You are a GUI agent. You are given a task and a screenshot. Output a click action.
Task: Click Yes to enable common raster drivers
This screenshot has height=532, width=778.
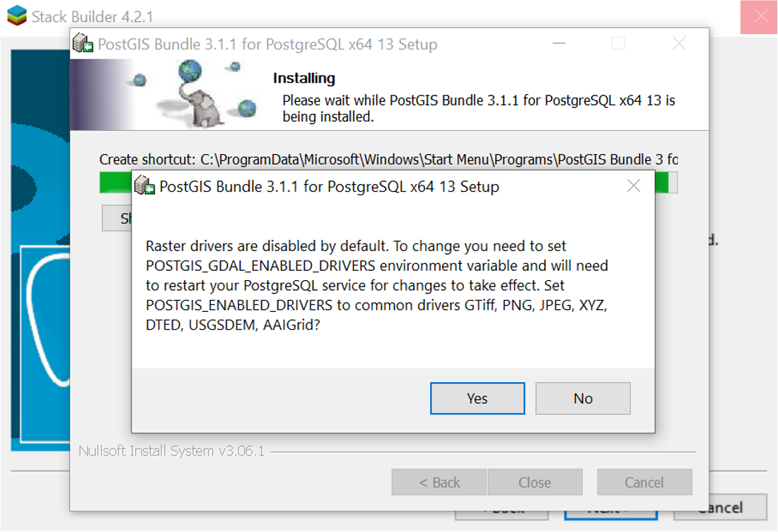point(477,398)
